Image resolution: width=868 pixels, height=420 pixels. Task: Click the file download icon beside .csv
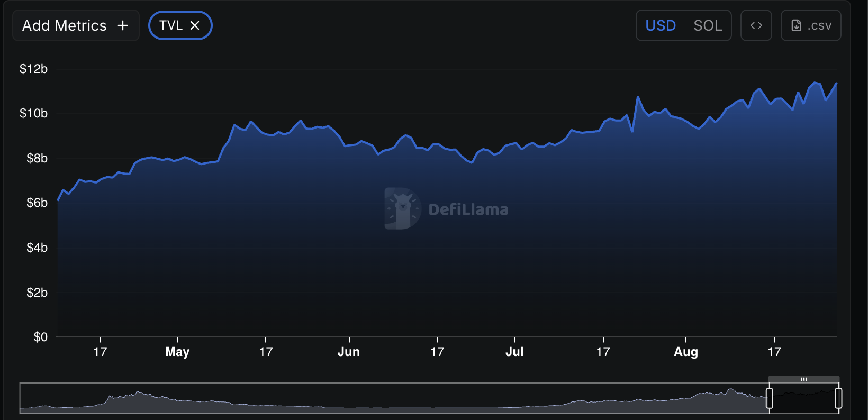pyautogui.click(x=796, y=25)
